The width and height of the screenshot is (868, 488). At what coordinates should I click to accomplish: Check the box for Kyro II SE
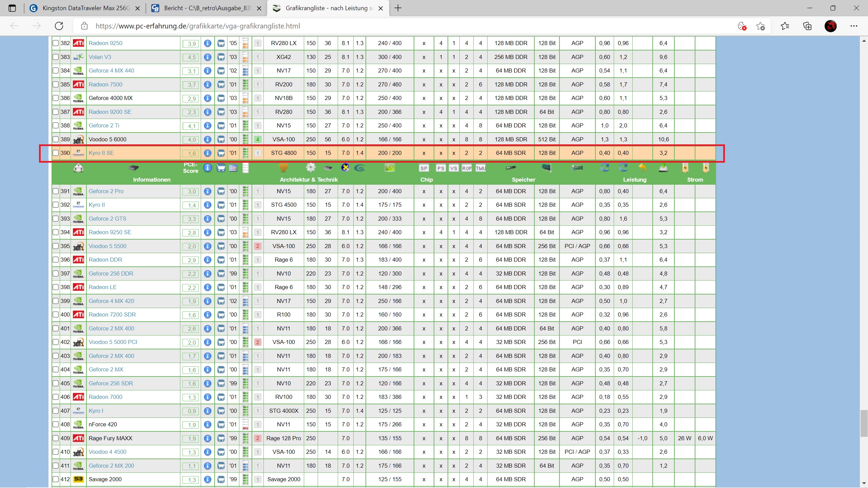tap(56, 153)
